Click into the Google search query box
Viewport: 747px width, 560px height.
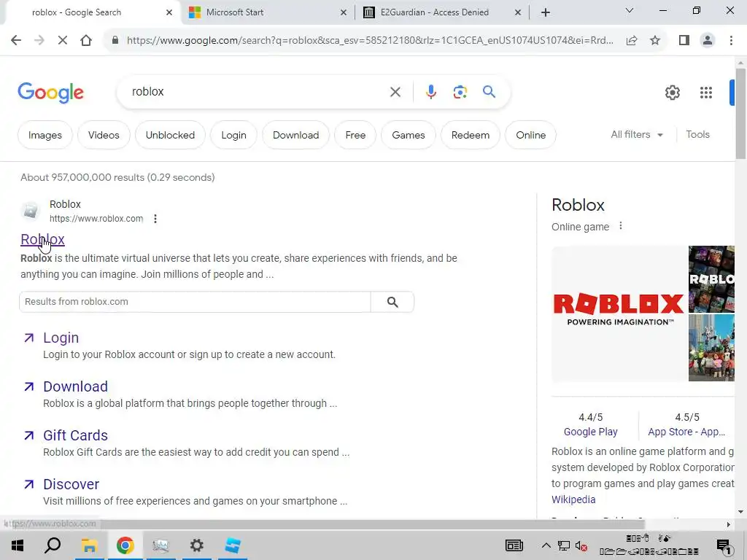click(x=258, y=92)
